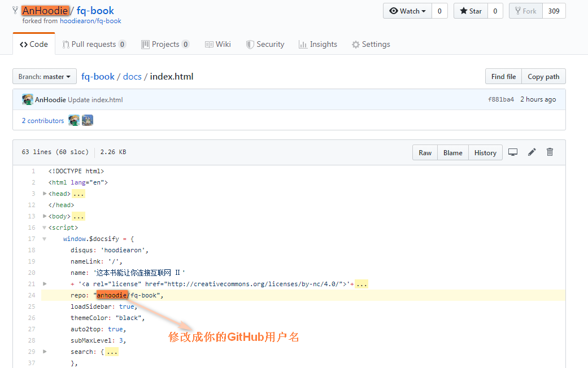View stargazers count next to Star
The height and width of the screenshot is (368, 588).
[x=495, y=11]
